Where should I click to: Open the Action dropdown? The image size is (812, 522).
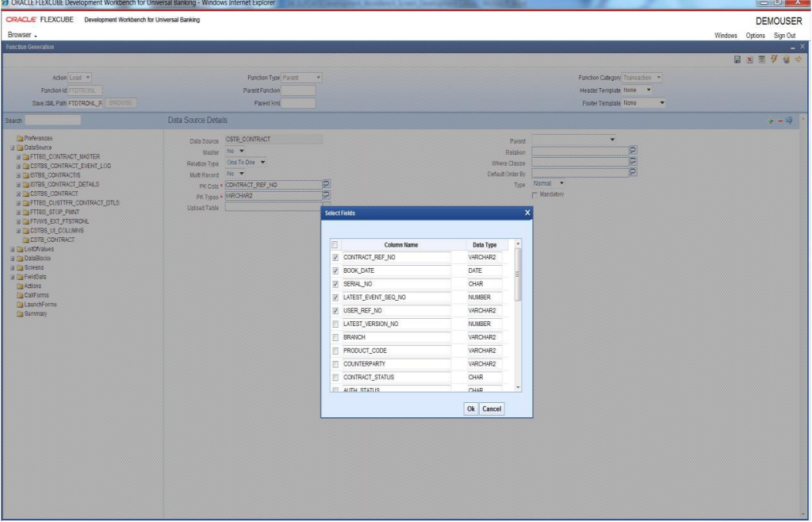click(x=80, y=78)
